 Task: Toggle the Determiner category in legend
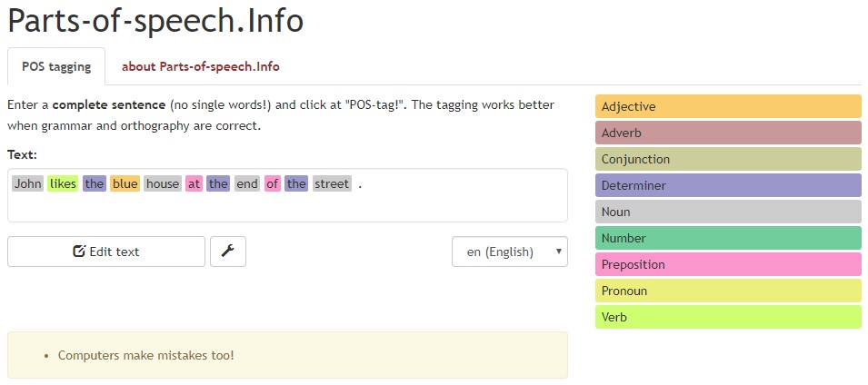coord(727,185)
